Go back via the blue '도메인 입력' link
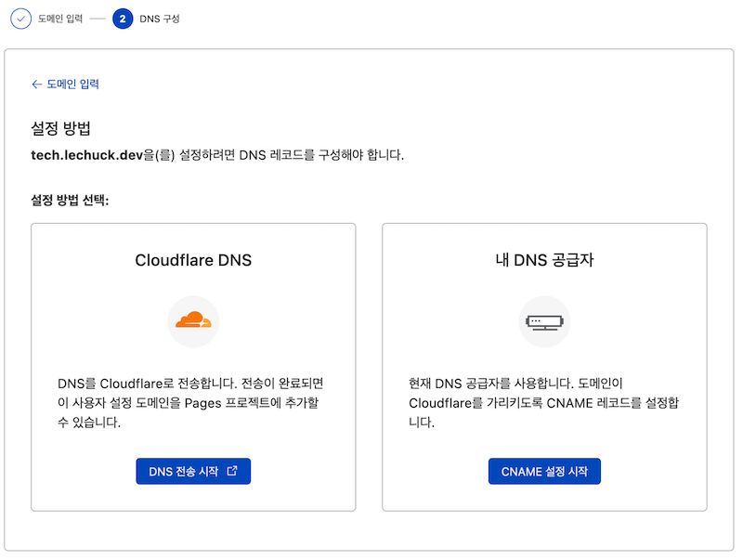This screenshot has width=743, height=560. 72,85
